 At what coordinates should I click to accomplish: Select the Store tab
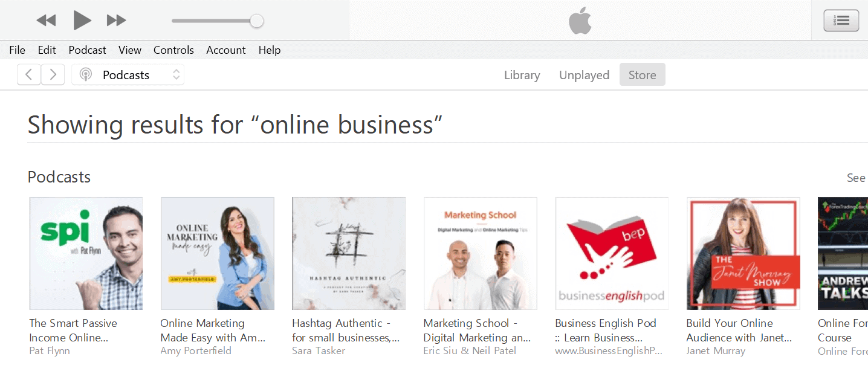click(x=642, y=75)
